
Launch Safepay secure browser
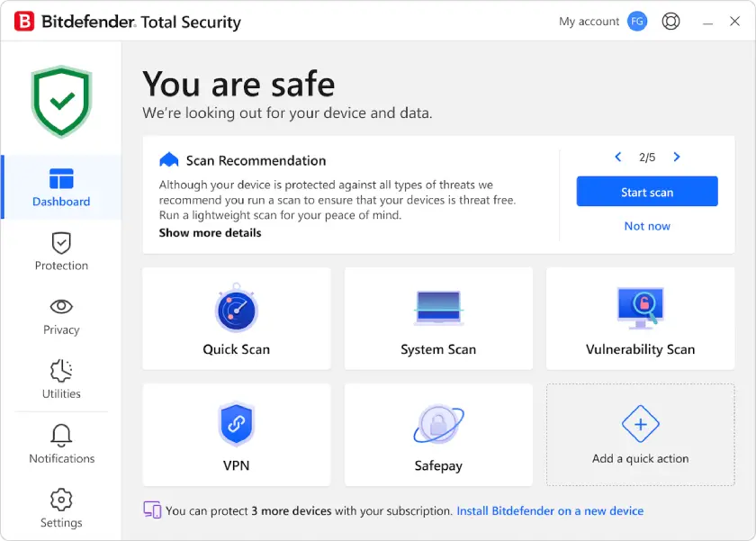[438, 435]
